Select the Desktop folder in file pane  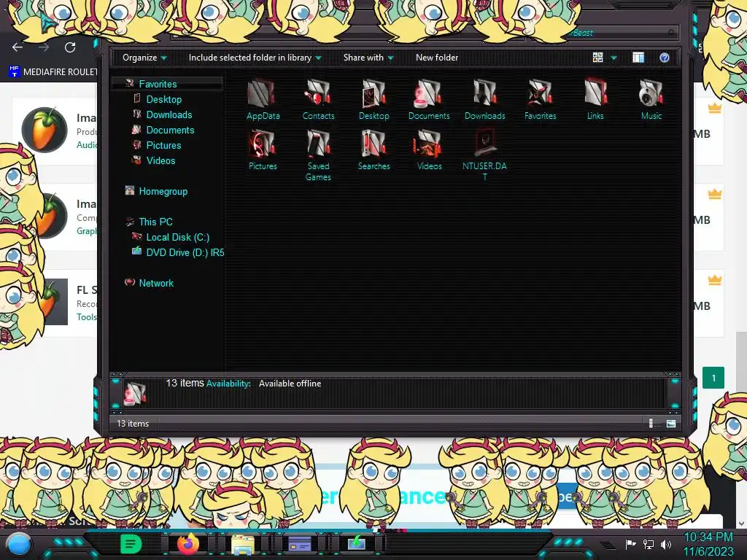click(374, 99)
